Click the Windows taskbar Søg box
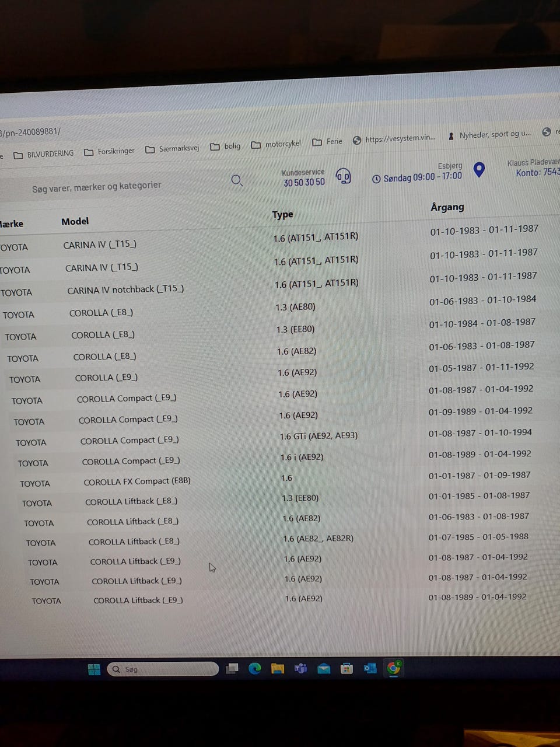 [x=163, y=669]
